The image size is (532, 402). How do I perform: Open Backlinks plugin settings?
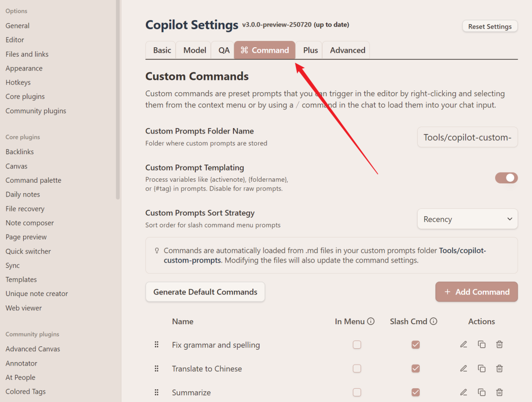point(19,152)
